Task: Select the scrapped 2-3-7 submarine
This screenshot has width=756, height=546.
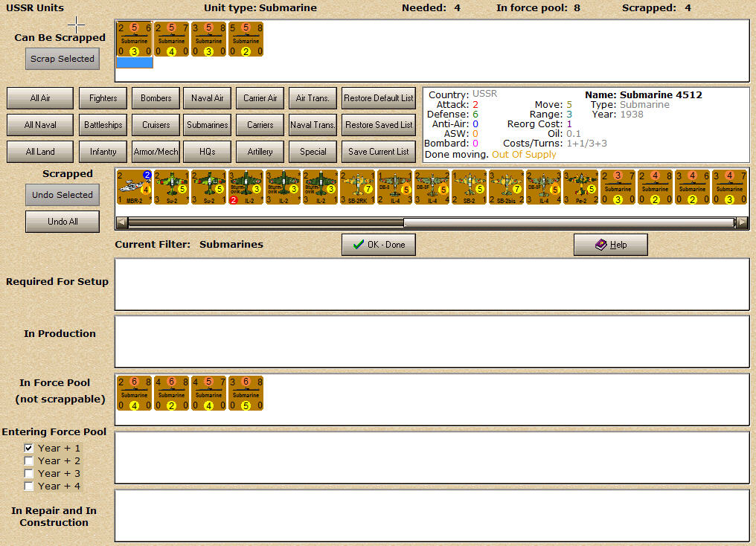Action: tap(618, 187)
